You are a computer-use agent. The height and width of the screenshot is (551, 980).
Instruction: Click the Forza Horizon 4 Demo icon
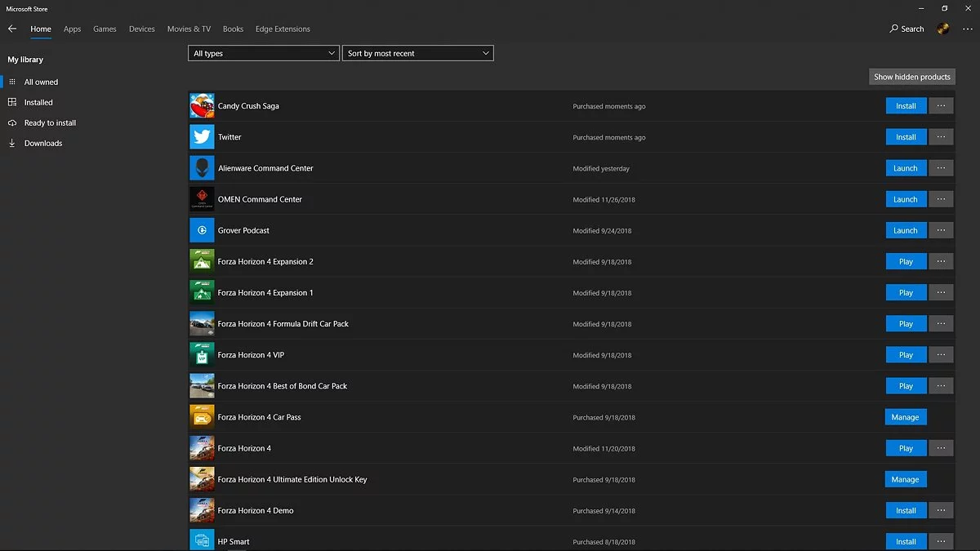tap(202, 510)
